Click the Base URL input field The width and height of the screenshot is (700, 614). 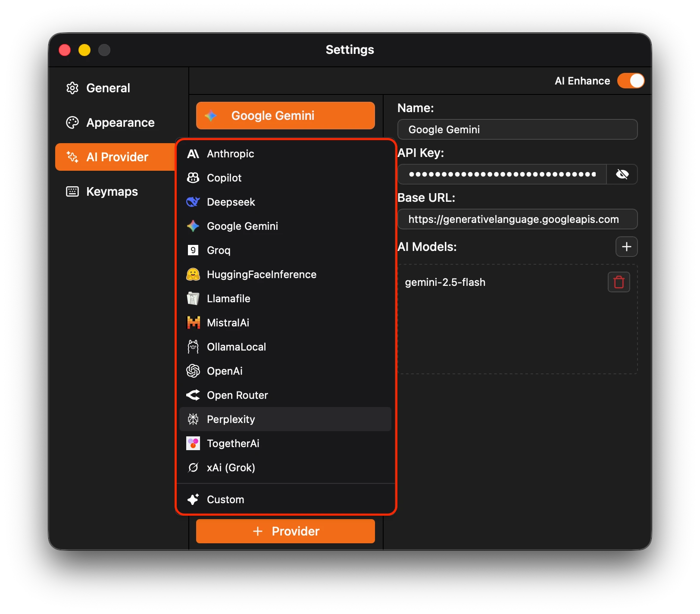[x=517, y=219]
